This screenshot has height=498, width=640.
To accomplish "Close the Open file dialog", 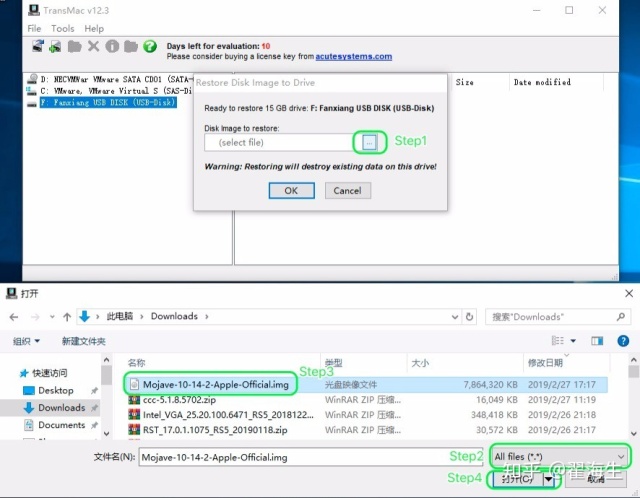I will click(x=629, y=293).
